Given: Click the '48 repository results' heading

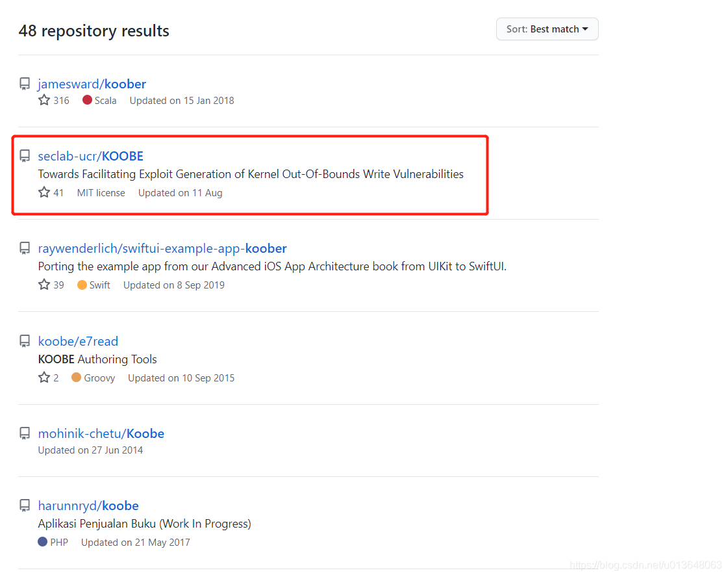Looking at the screenshot, I should coord(94,31).
